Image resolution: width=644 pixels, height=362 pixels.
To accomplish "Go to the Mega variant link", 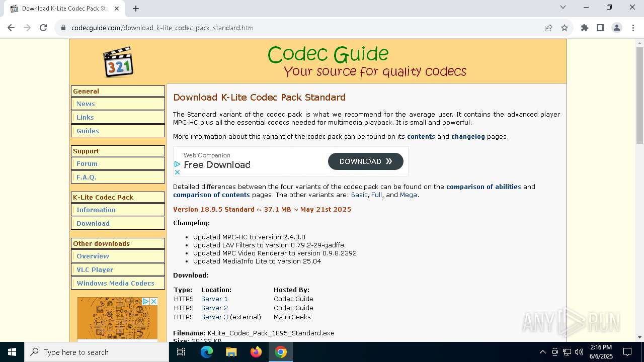I will 409,195.
